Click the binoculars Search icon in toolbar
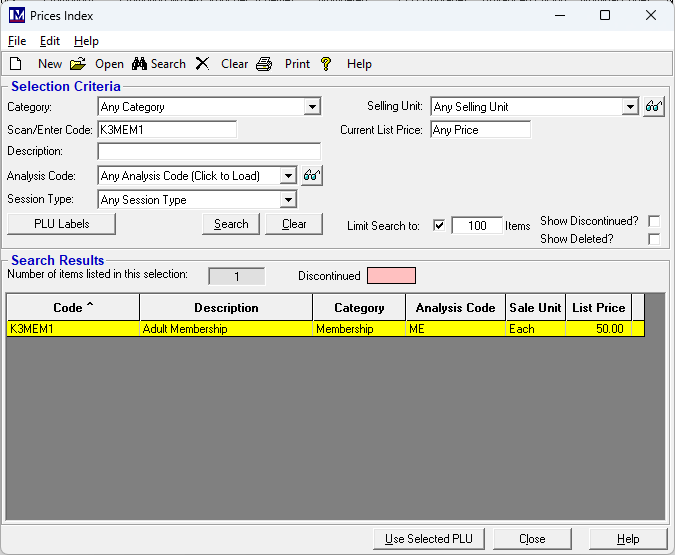The width and height of the screenshot is (675, 555). (139, 64)
